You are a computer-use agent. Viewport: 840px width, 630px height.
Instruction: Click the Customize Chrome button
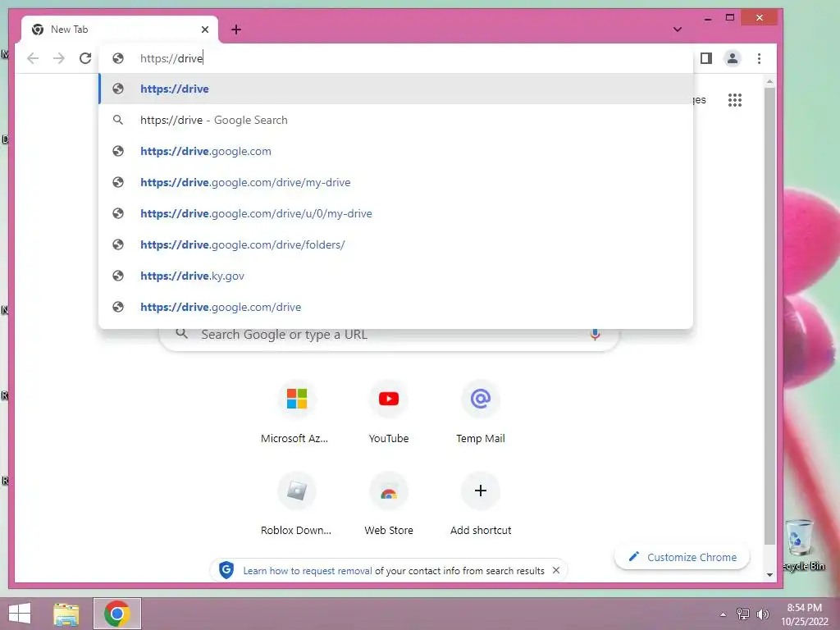tap(682, 557)
